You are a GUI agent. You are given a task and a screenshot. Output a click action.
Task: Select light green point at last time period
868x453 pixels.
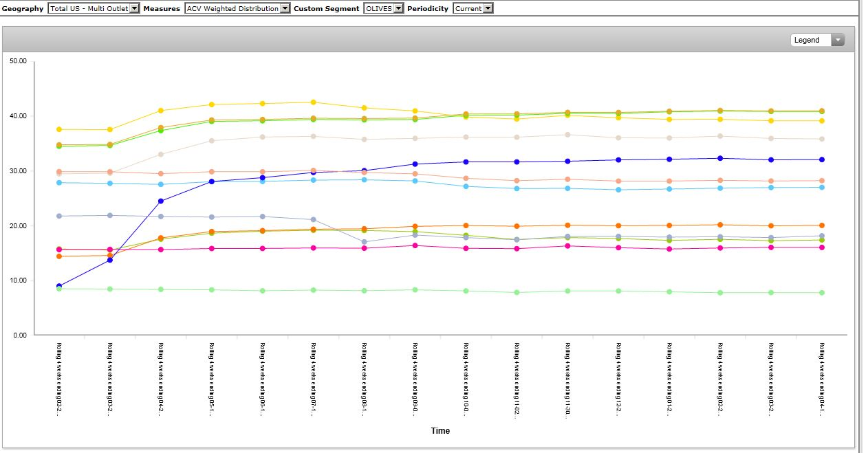[x=821, y=293]
